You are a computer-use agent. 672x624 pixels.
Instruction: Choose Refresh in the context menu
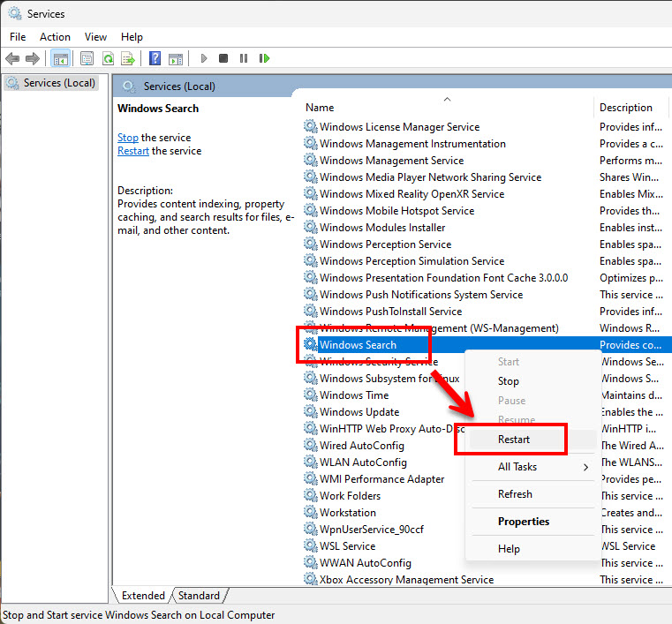(x=532, y=494)
